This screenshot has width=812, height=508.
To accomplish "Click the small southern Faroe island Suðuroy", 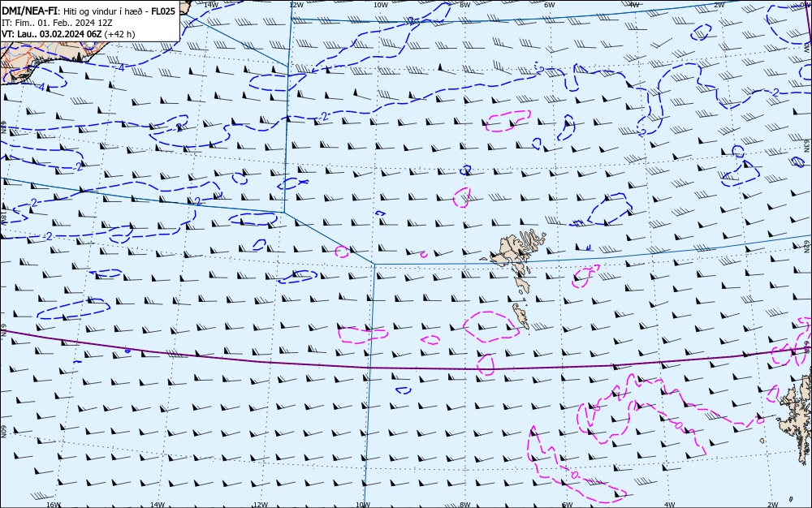I will pyautogui.click(x=521, y=316).
